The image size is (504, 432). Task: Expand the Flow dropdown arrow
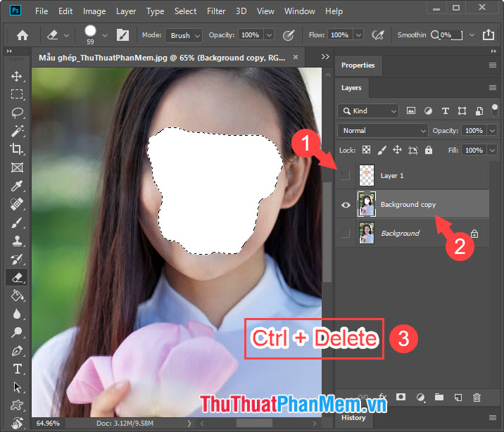pyautogui.click(x=358, y=34)
